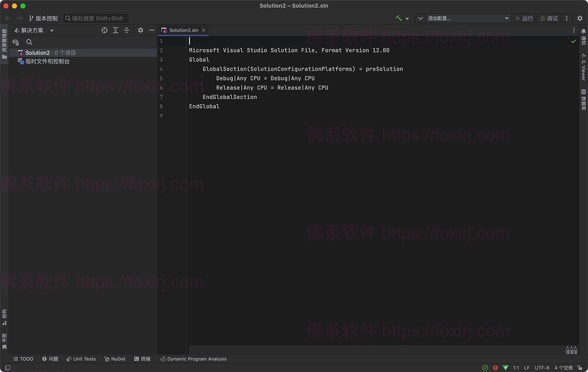Open the NuGet tool window
The height and width of the screenshot is (372, 588).
coord(115,359)
